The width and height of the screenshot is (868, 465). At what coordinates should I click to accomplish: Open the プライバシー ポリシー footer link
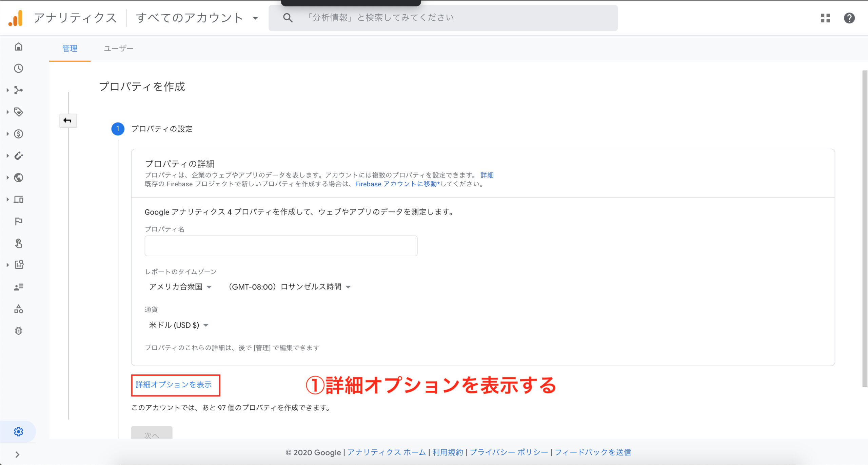(508, 452)
